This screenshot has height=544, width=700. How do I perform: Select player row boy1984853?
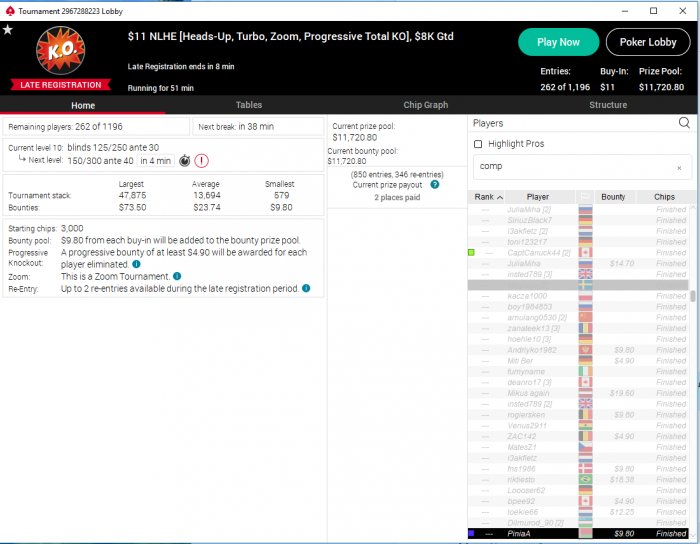click(x=578, y=307)
